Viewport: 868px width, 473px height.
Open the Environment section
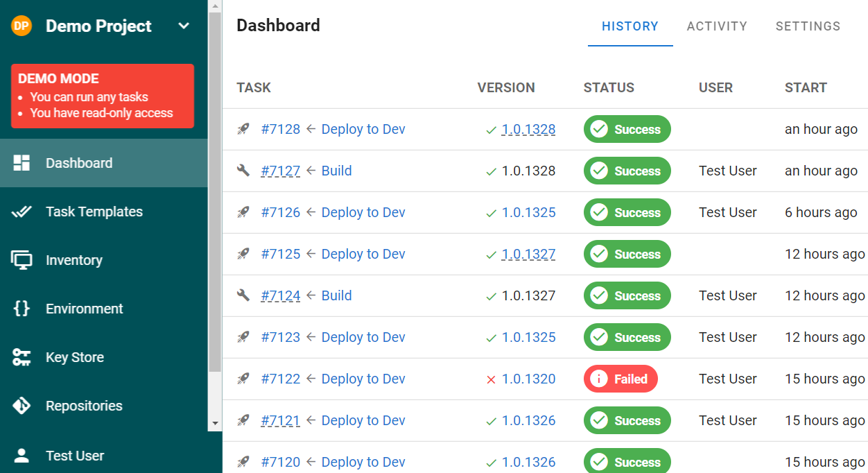[x=83, y=309]
